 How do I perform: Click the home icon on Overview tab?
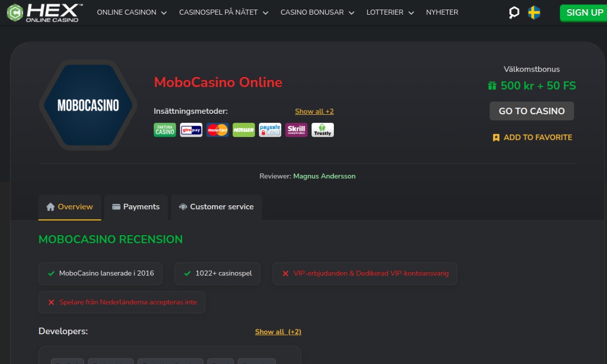coord(51,207)
